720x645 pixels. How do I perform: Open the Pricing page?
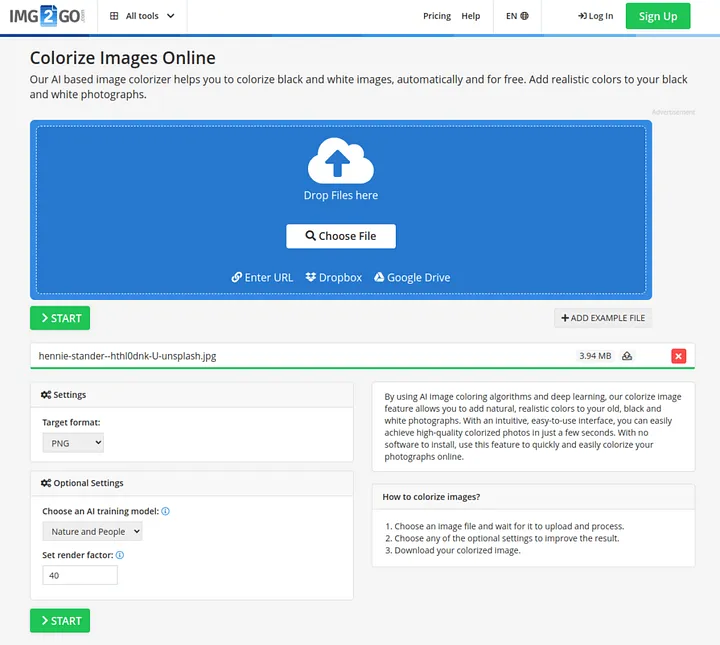[436, 16]
